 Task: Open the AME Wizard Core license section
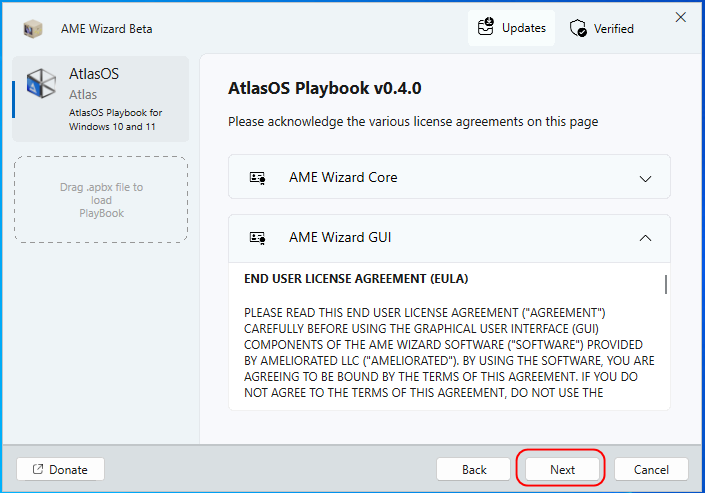[x=449, y=177]
